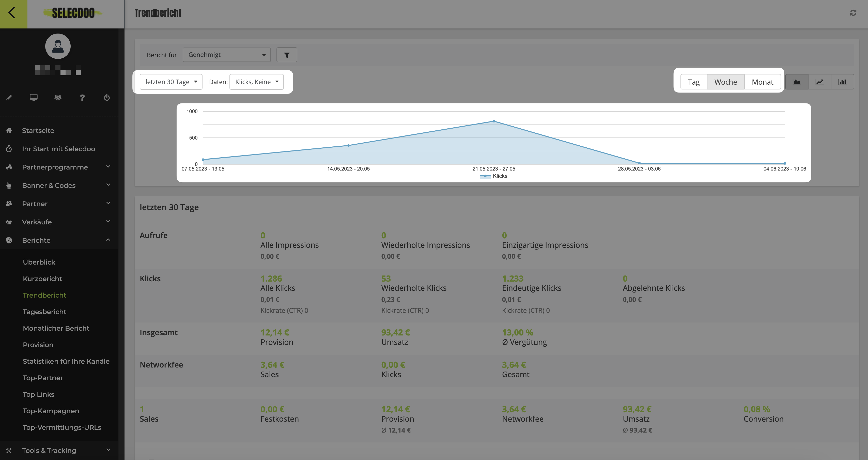This screenshot has width=868, height=460.
Task: Click the stopwatch icon beside Ihr Start
Action: pyautogui.click(x=9, y=149)
